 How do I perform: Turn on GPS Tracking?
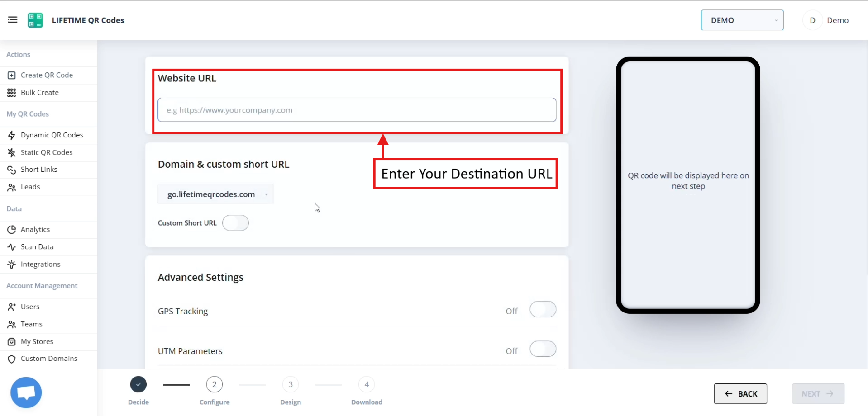click(543, 309)
